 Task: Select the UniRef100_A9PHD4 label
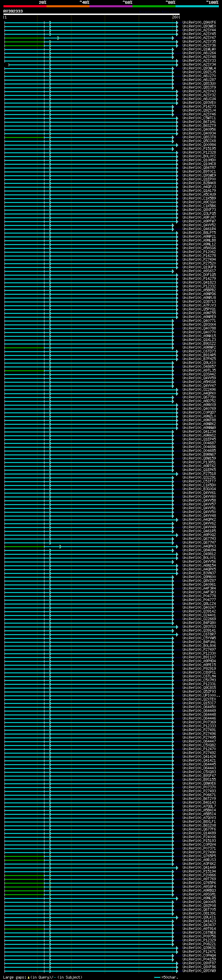[199, 661]
